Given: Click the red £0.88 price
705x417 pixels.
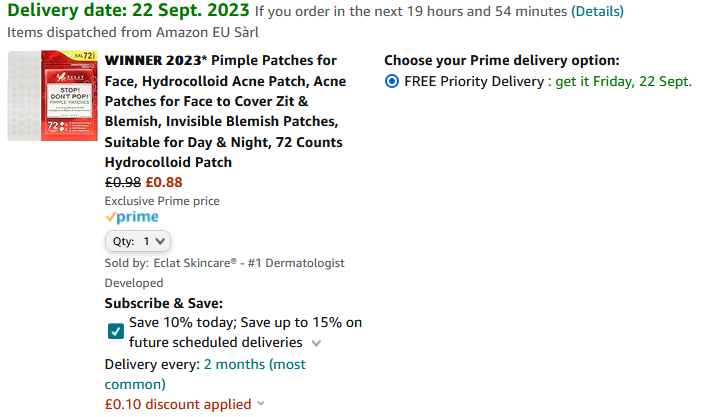Looking at the screenshot, I should [164, 182].
